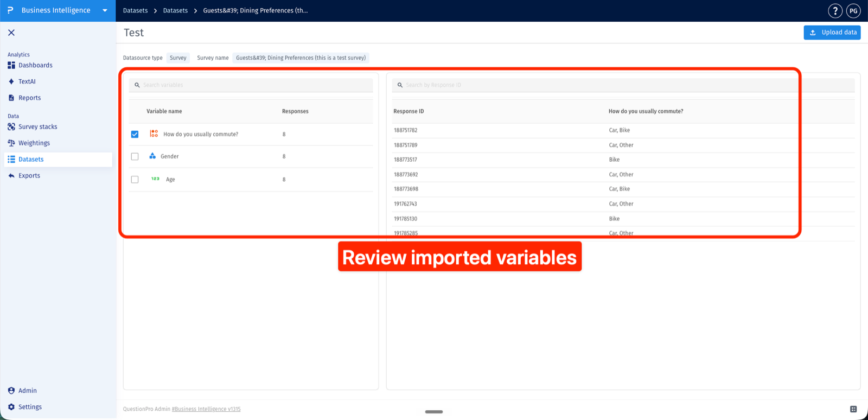Viewport: 868px width, 420px height.
Task: Open Survey stacks page
Action: 37,126
